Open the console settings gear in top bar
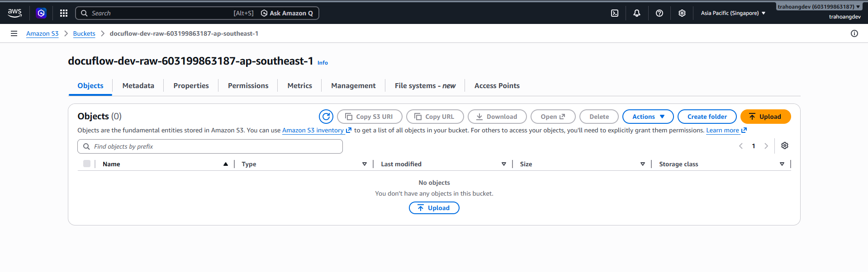 (x=682, y=13)
